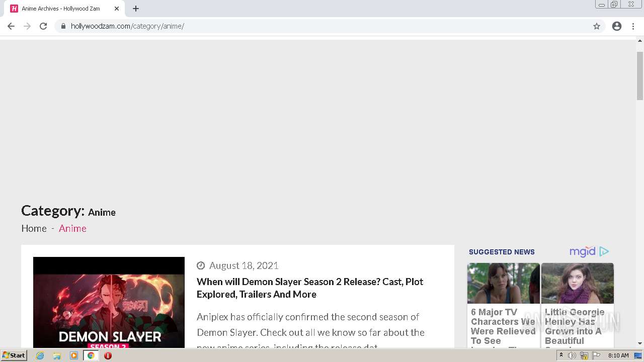Click the volume speaker tray icon
Image resolution: width=644 pixels, height=362 pixels.
point(572,355)
